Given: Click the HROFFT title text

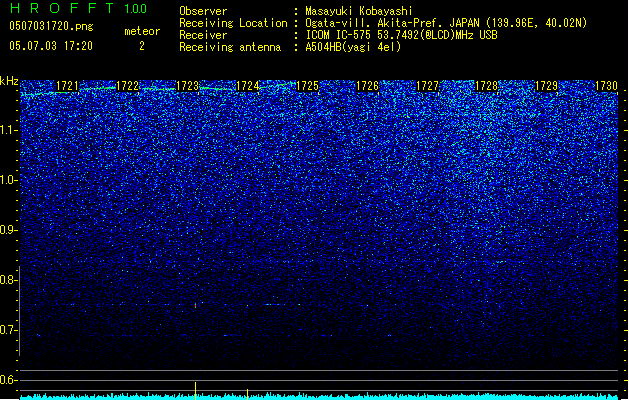Looking at the screenshot, I should [x=62, y=8].
